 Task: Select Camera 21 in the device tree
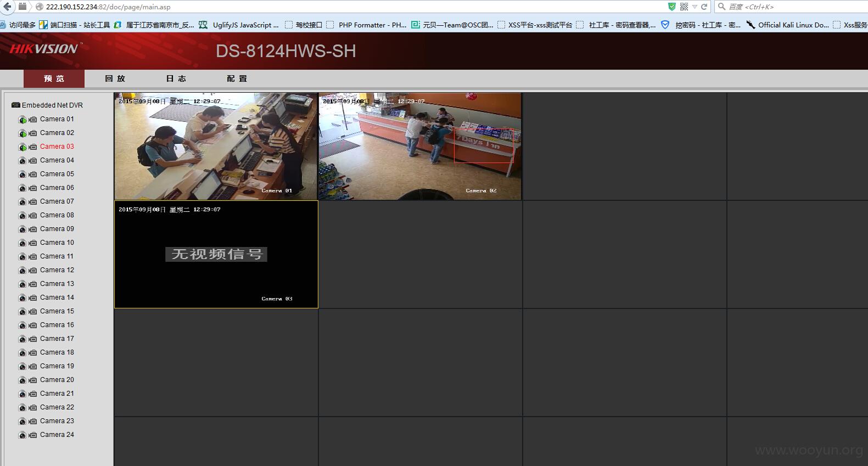coord(57,394)
